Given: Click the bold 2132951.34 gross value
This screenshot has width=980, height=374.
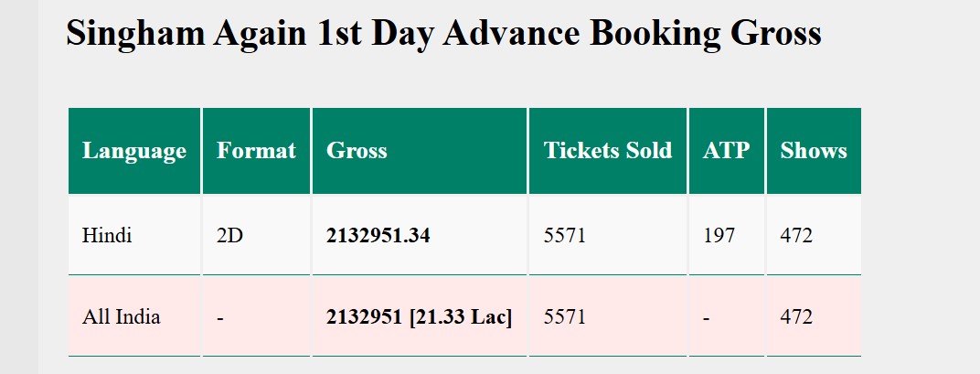Looking at the screenshot, I should (x=378, y=236).
